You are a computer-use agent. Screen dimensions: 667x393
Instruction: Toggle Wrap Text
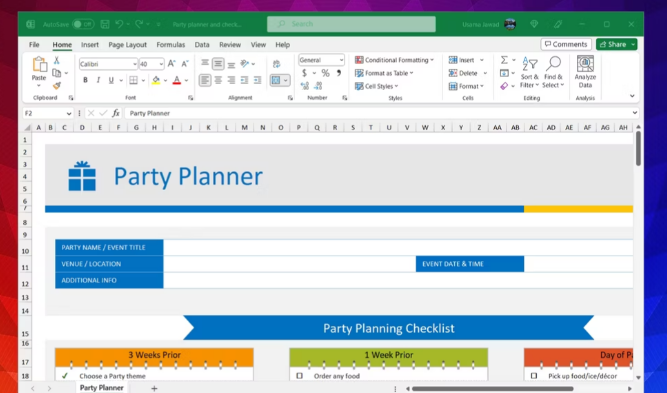276,64
